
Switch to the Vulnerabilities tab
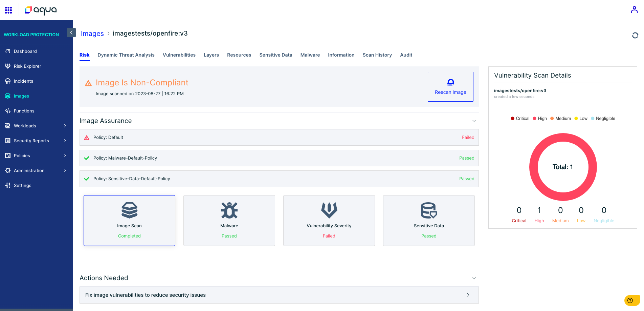(x=179, y=55)
